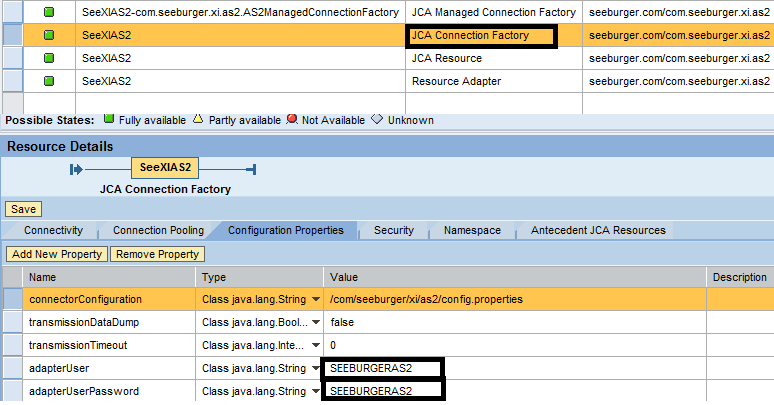Click the SeeXIAS2 node in resource diagram

(x=165, y=168)
